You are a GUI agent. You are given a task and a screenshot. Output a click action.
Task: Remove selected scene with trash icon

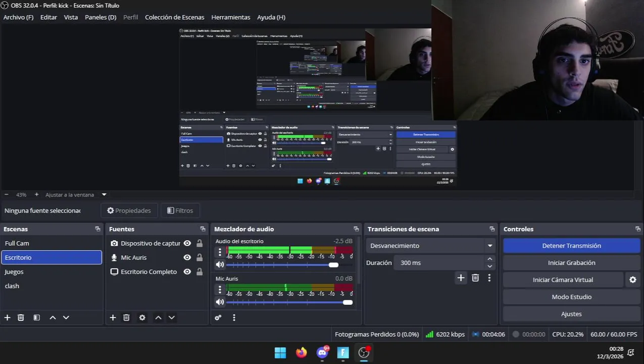tap(21, 317)
